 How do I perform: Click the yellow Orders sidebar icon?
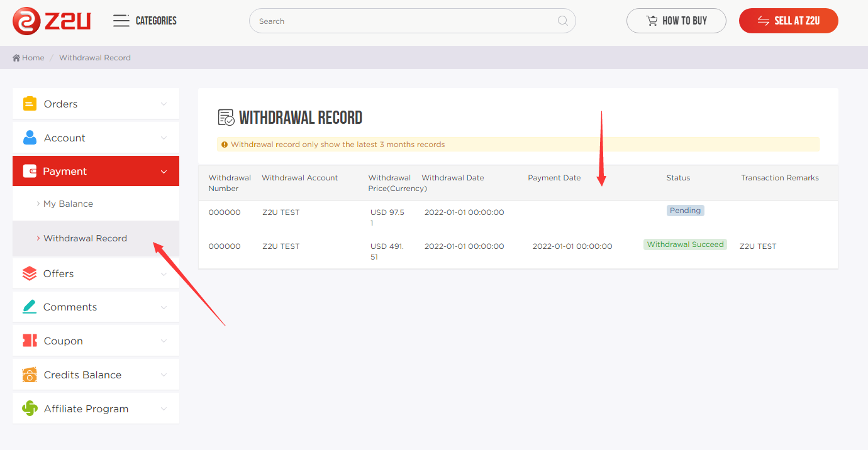30,104
